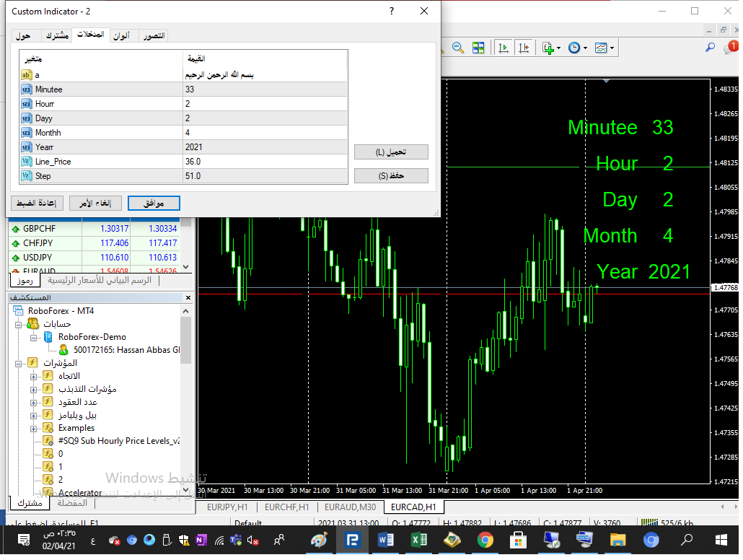Image resolution: width=743 pixels, height=560 pixels.
Task: Click the zoom out magnifier icon
Action: pyautogui.click(x=457, y=48)
